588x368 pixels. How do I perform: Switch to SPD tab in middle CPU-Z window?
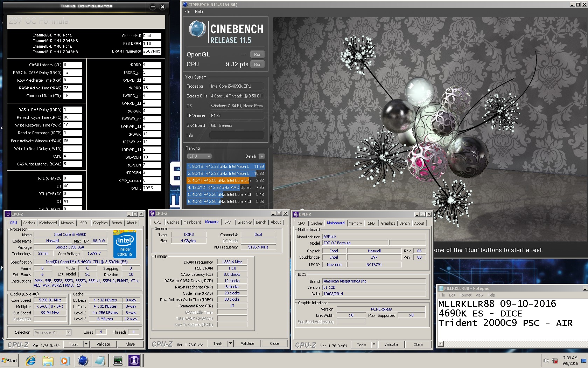click(227, 222)
